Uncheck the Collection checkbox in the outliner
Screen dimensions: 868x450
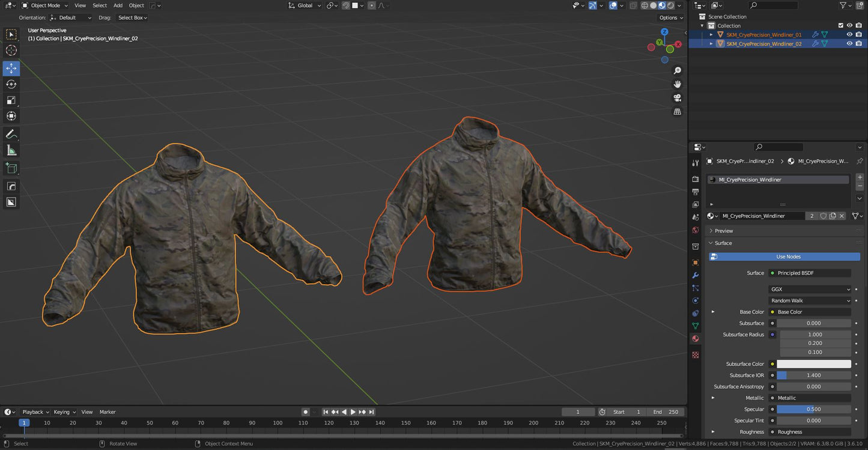click(x=840, y=25)
